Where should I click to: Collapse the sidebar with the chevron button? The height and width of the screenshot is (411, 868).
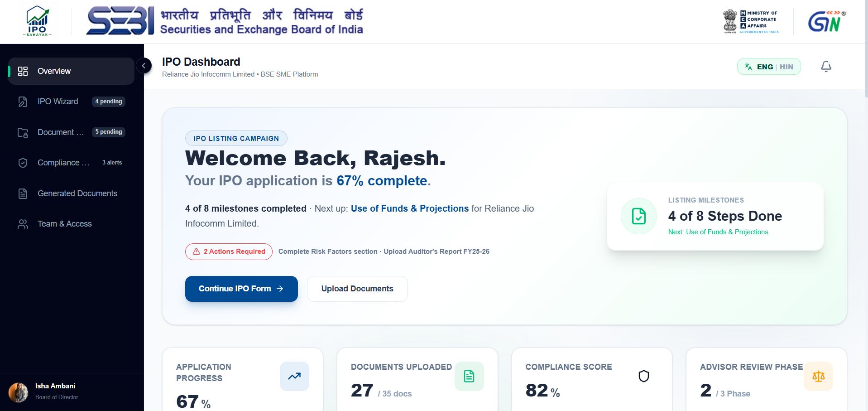[x=144, y=66]
